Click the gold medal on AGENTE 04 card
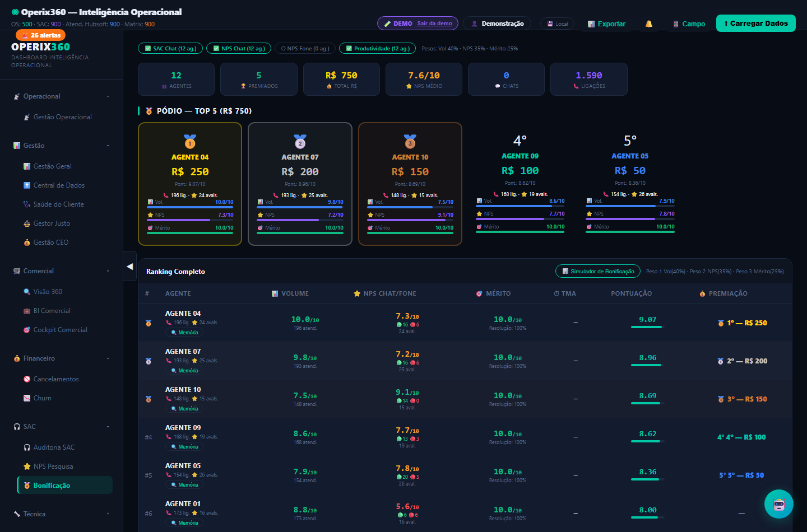 [x=190, y=141]
